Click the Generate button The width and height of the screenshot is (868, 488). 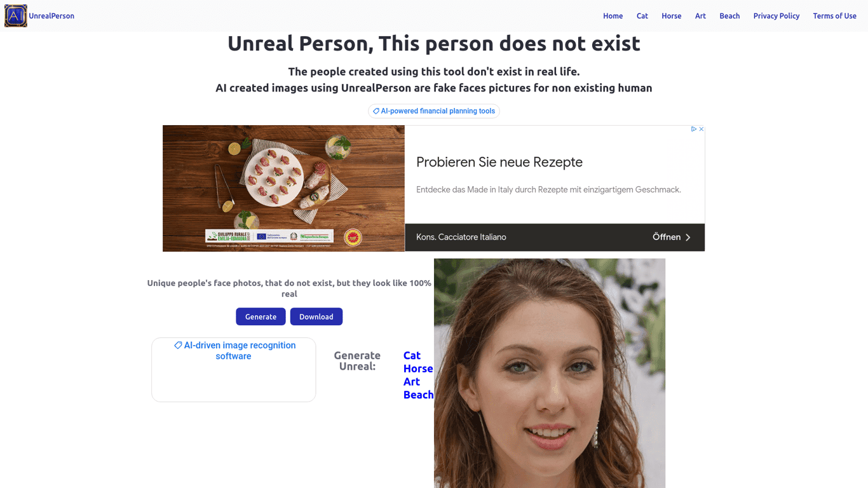261,316
